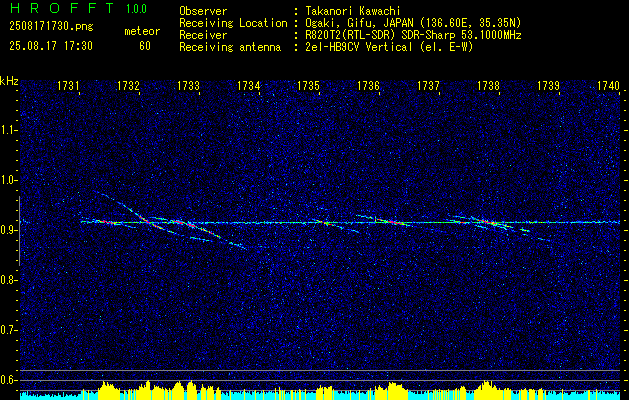Click the 1.1 kHz axis label
This screenshot has width=629, height=400.
[8, 130]
